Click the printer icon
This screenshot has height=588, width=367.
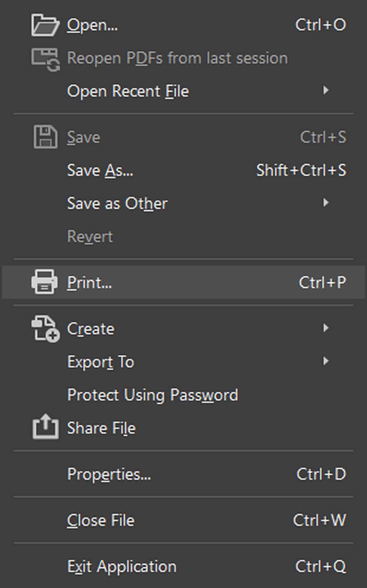[45, 282]
